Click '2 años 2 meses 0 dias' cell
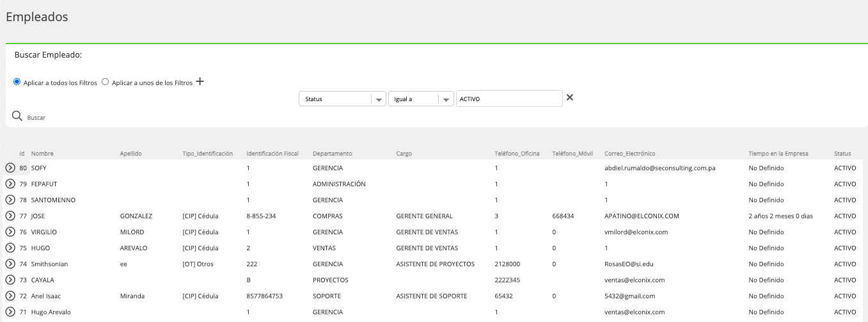This screenshot has height=322, width=868. point(780,216)
